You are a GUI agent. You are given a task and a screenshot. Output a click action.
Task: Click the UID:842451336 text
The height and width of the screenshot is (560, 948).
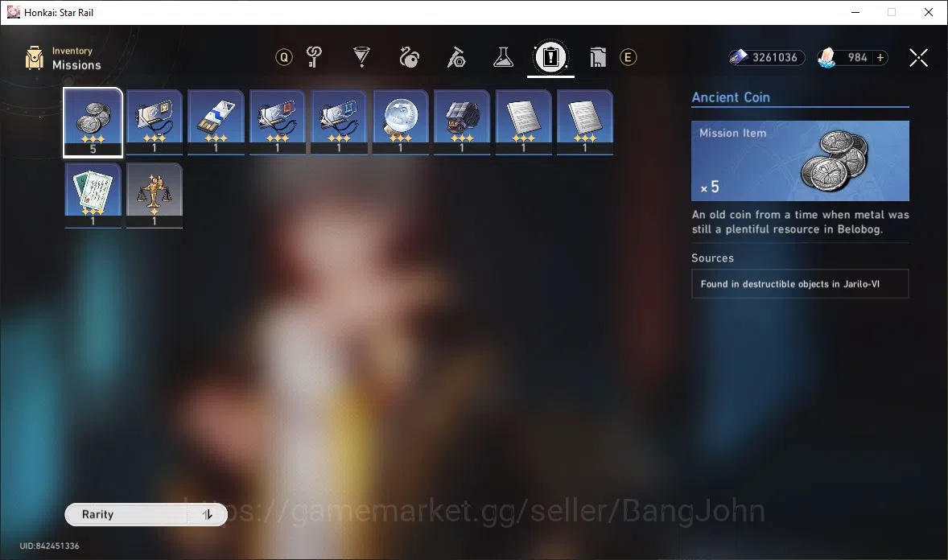[49, 546]
